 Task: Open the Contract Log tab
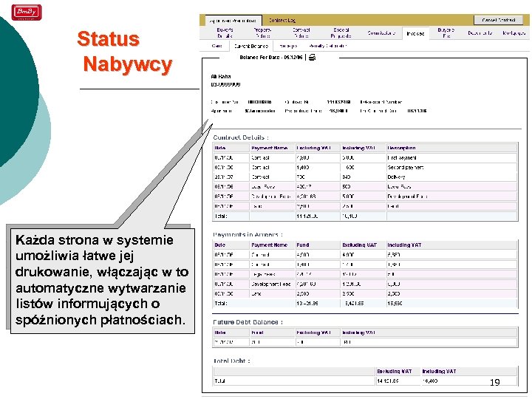coord(282,21)
